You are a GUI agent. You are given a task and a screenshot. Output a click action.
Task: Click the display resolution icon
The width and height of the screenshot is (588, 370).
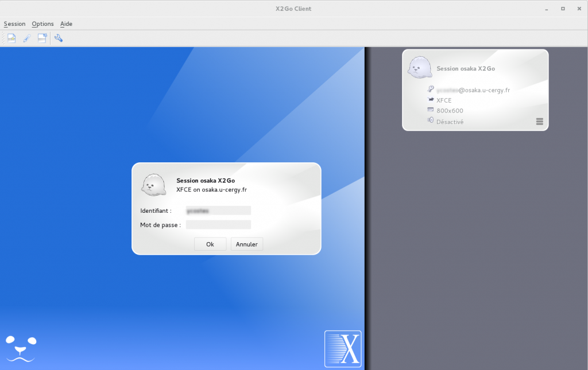(x=431, y=110)
